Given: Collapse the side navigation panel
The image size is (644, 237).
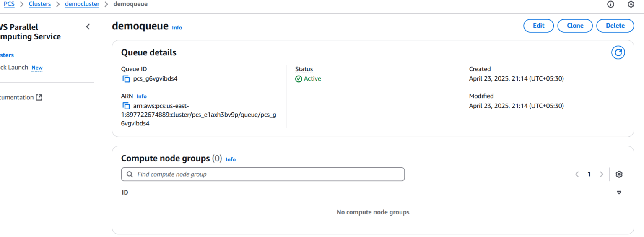Looking at the screenshot, I should tap(88, 27).
